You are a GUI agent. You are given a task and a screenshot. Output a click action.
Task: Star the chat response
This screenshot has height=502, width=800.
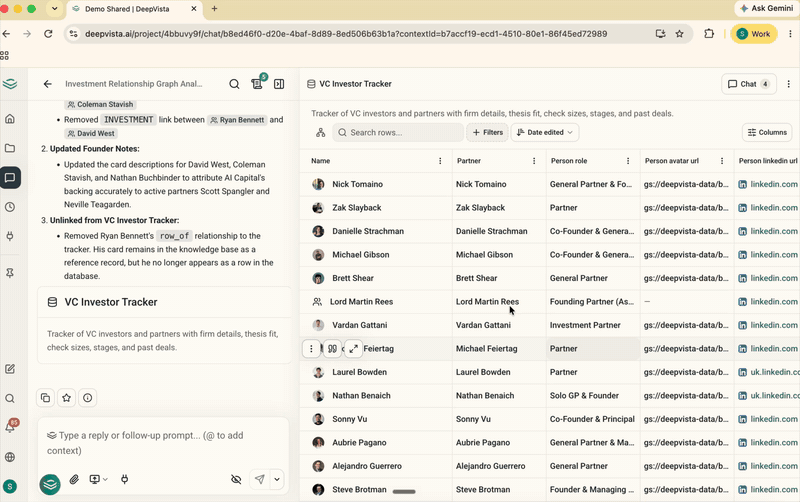click(x=66, y=397)
